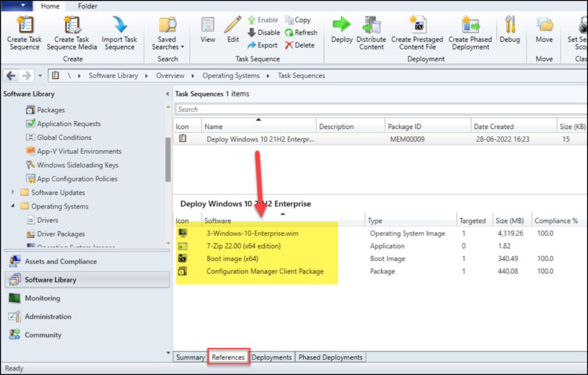The width and height of the screenshot is (588, 375).
Task: Expand the Software Updates folder
Action: pyautogui.click(x=13, y=192)
